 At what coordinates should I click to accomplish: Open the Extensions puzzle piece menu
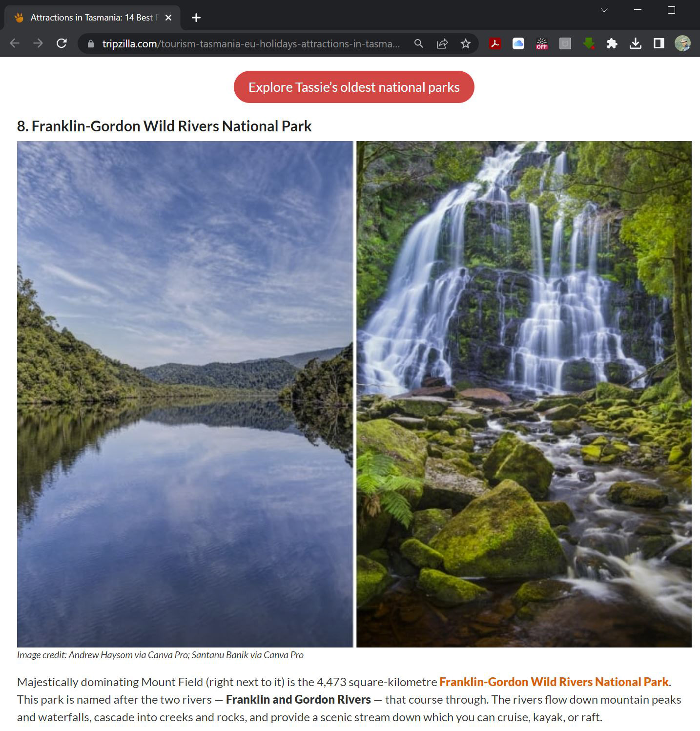[612, 43]
